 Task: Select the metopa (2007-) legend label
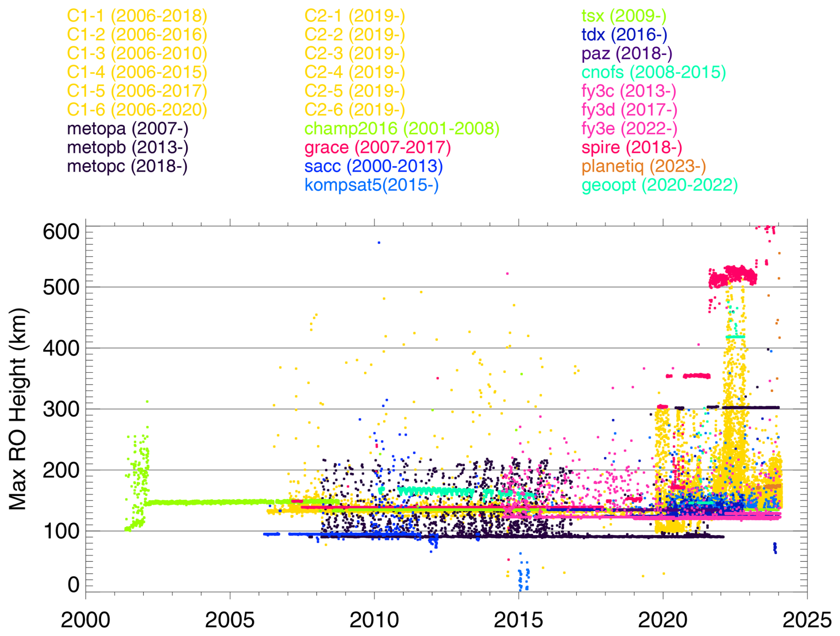[127, 129]
